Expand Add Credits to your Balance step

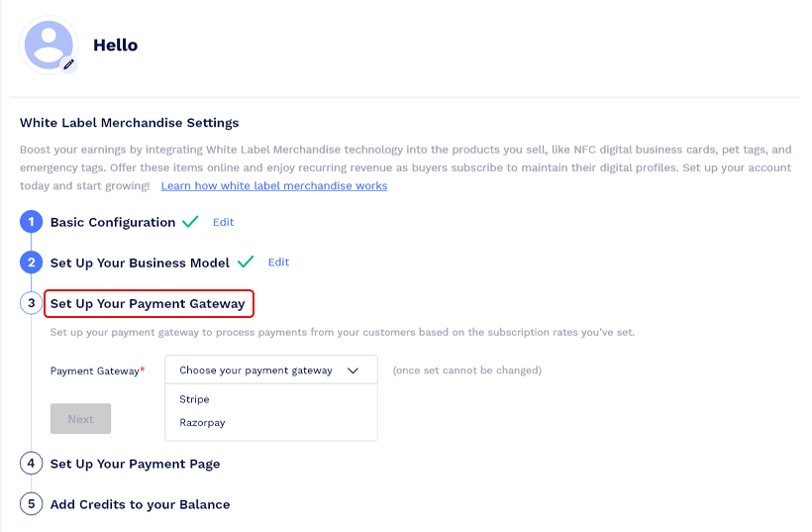click(140, 504)
